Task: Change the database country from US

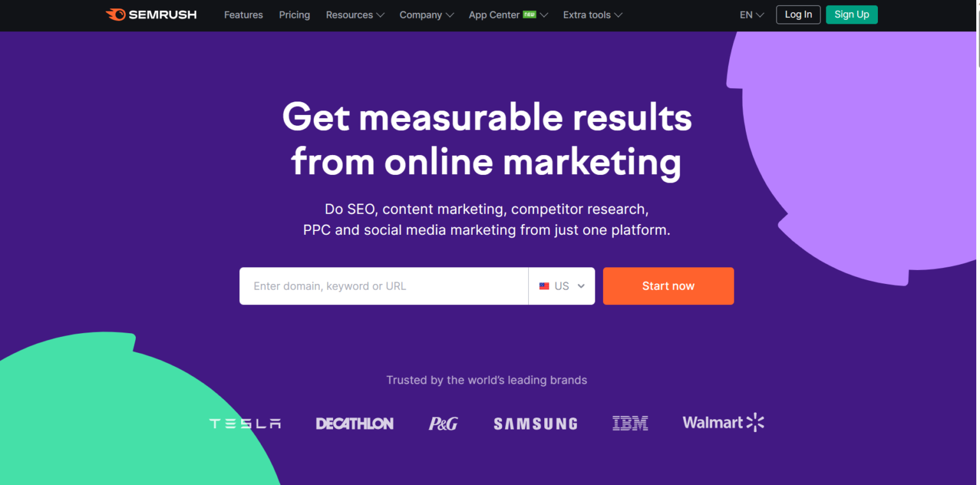Action: click(x=561, y=286)
